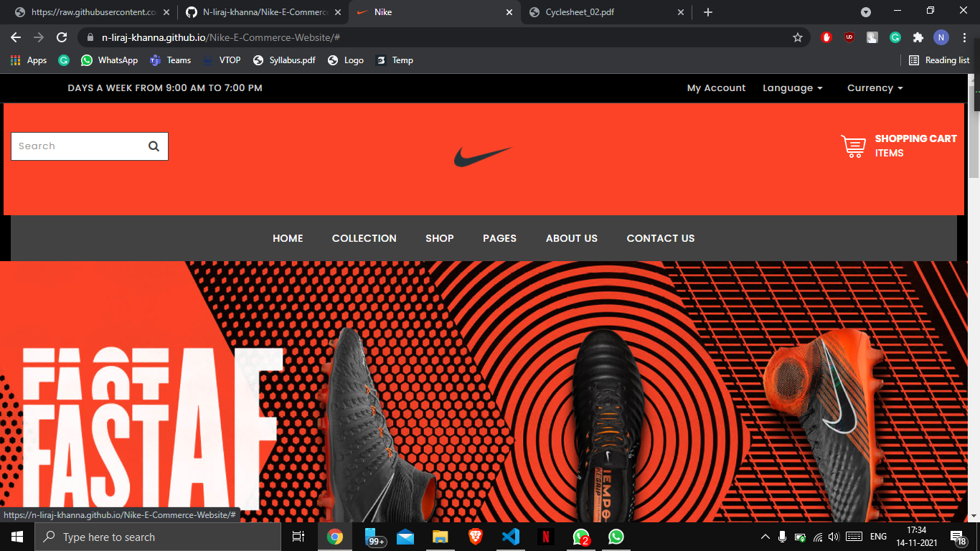The height and width of the screenshot is (551, 980).
Task: Close the Nike tab
Action: (509, 12)
